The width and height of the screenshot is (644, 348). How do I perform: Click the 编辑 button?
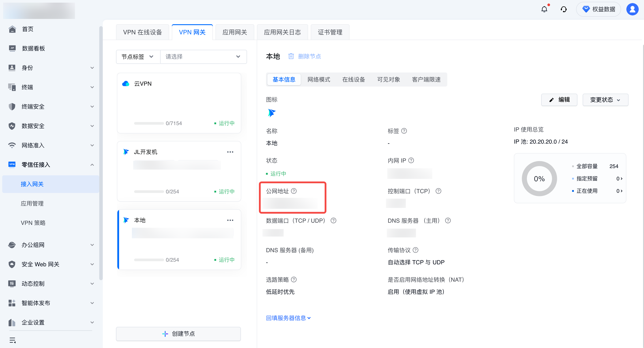click(559, 100)
